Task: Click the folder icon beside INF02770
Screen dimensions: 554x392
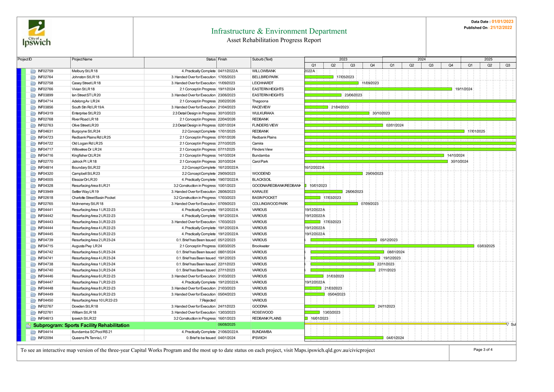Action: coord(33,161)
